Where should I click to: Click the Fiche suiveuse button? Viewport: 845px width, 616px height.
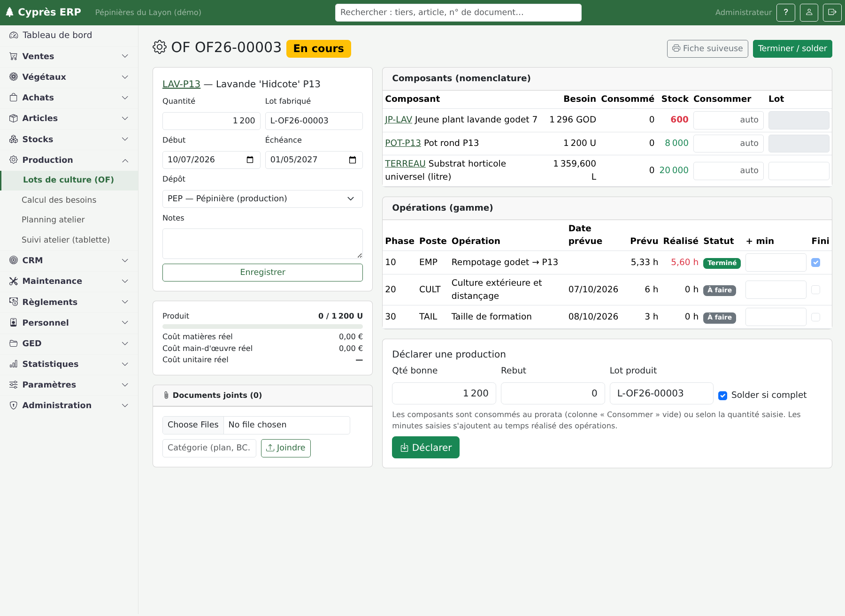click(707, 49)
